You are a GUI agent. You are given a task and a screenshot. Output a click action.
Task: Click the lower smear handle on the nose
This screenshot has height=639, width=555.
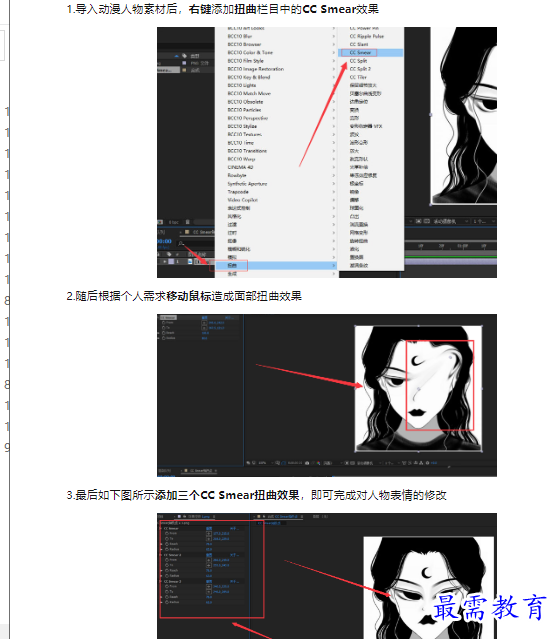[418, 389]
